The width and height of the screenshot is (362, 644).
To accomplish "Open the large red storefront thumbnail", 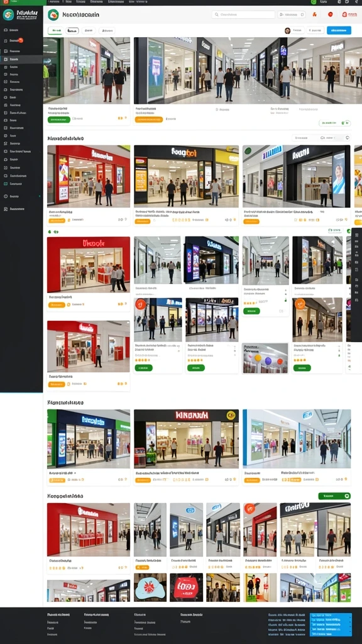I will [x=89, y=265].
